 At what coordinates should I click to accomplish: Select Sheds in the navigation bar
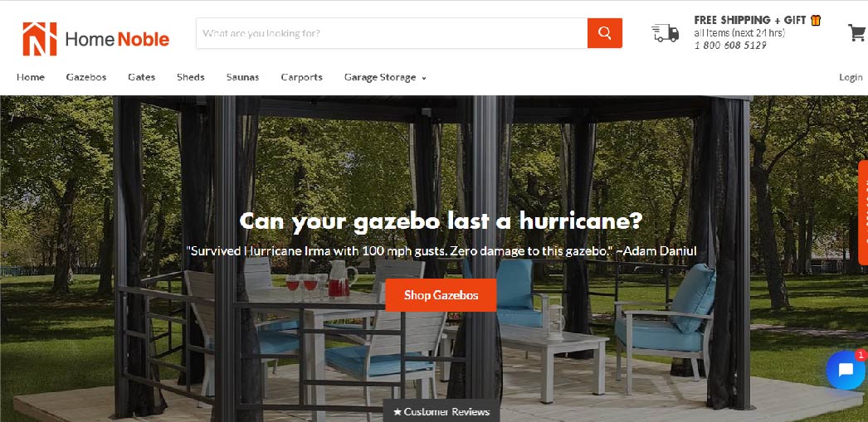191,77
